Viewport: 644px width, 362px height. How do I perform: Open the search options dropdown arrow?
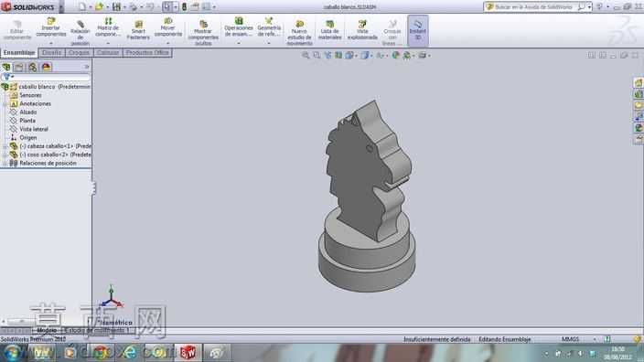click(589, 7)
